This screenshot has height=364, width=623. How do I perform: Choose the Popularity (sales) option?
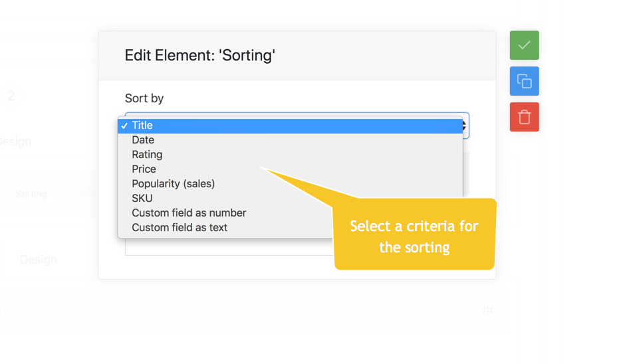pos(173,184)
